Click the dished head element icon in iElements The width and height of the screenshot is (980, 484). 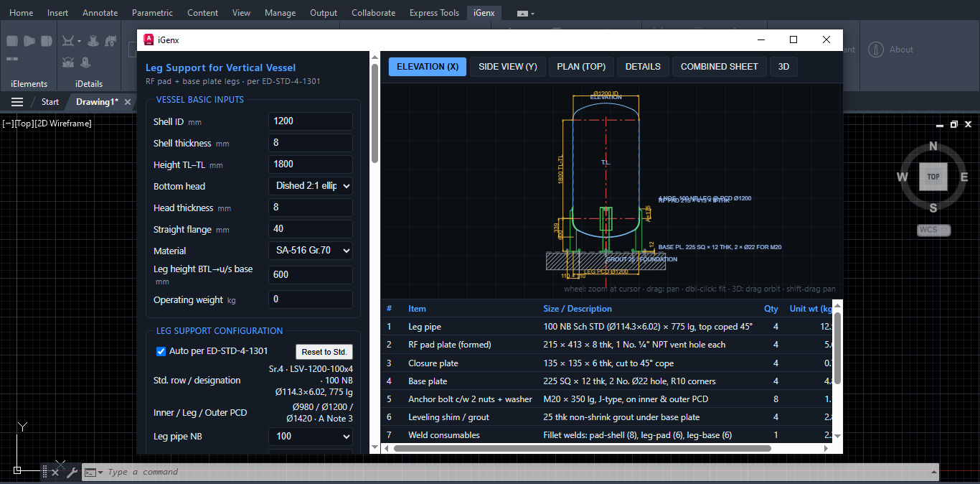[x=47, y=41]
